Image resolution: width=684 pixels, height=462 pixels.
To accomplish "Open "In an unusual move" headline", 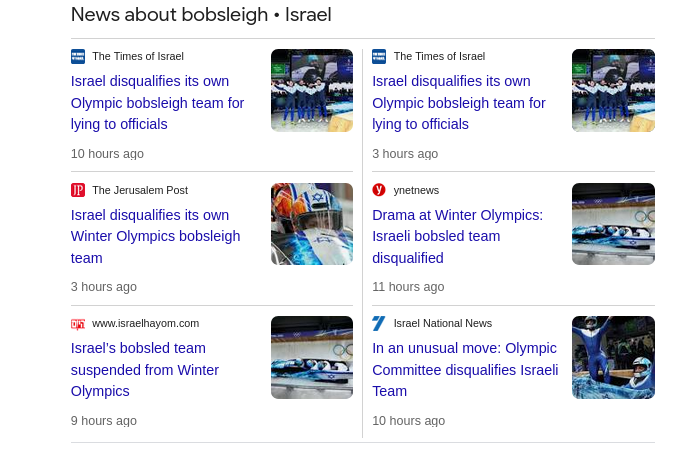I will pos(464,370).
